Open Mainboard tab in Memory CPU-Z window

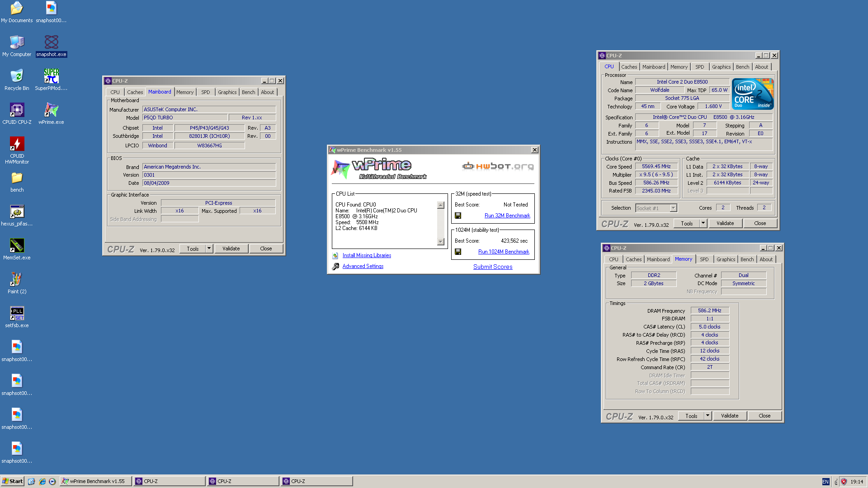tap(658, 259)
